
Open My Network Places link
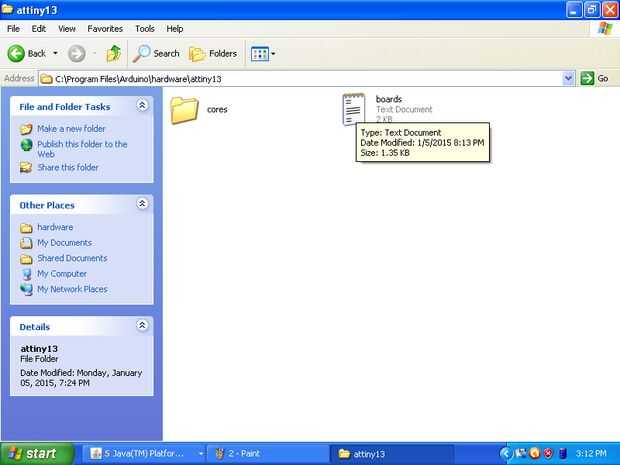click(x=72, y=289)
